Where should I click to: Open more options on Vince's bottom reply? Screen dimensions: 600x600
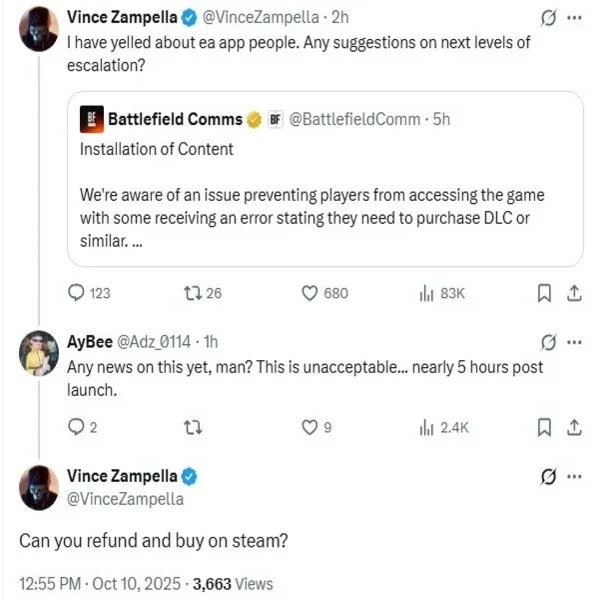pos(573,476)
